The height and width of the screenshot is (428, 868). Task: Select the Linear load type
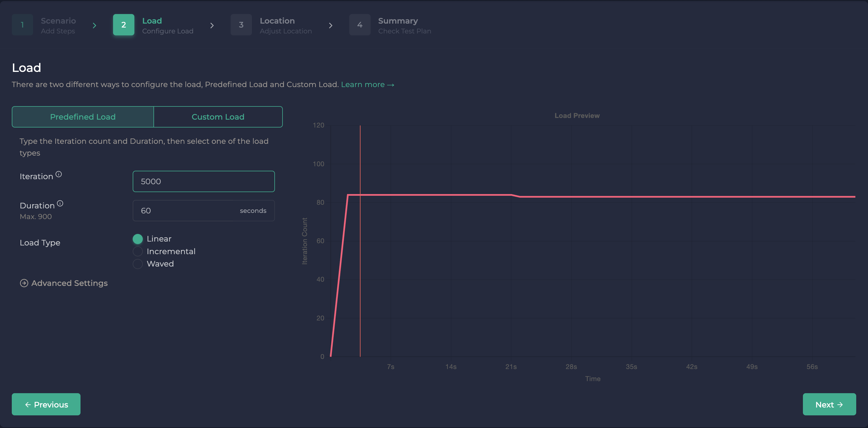coord(137,239)
